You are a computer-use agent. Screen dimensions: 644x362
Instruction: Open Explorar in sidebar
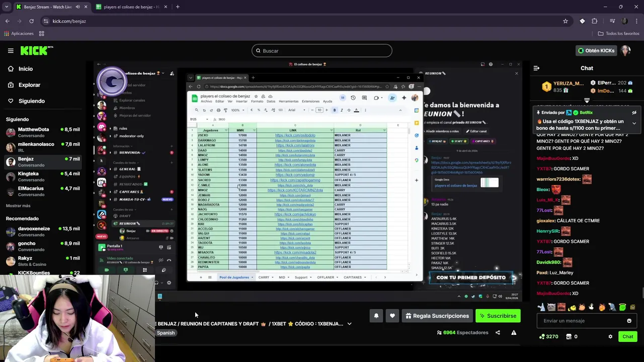click(29, 85)
